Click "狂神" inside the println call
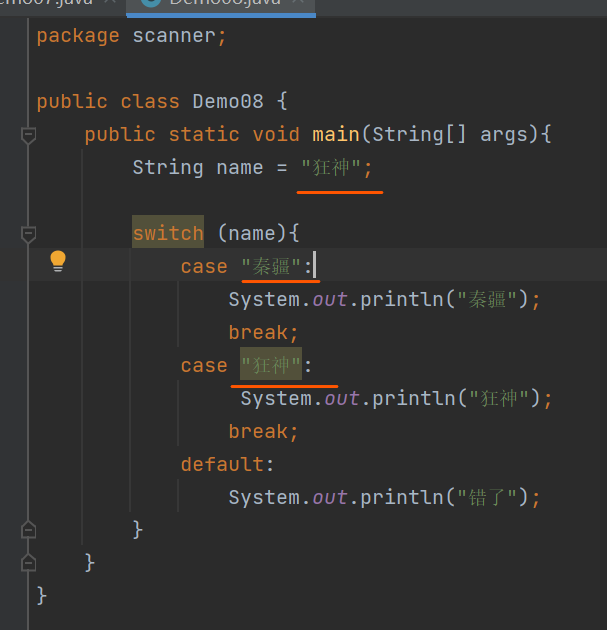This screenshot has width=607, height=630. [x=499, y=398]
